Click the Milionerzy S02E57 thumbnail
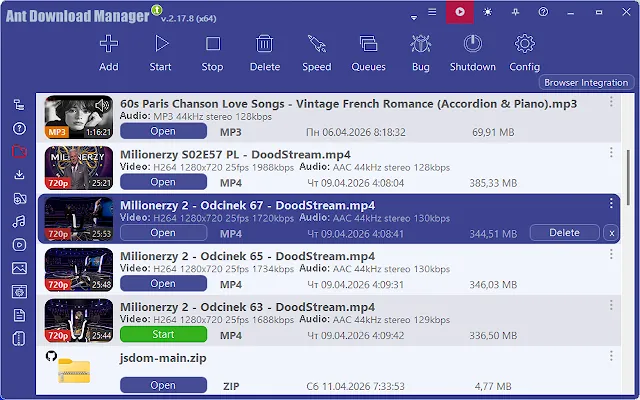The height and width of the screenshot is (400, 640). pyautogui.click(x=79, y=168)
